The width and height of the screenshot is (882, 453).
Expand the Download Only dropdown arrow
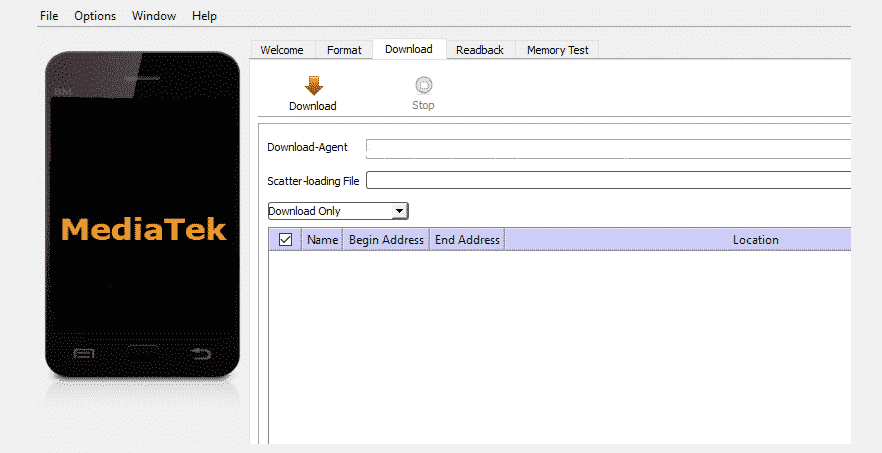click(399, 211)
